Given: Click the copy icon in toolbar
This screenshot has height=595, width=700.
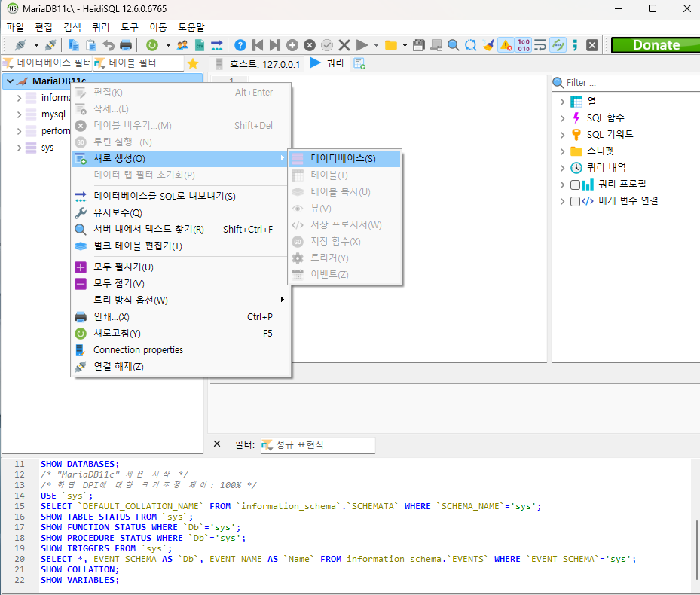Looking at the screenshot, I should tap(73, 45).
